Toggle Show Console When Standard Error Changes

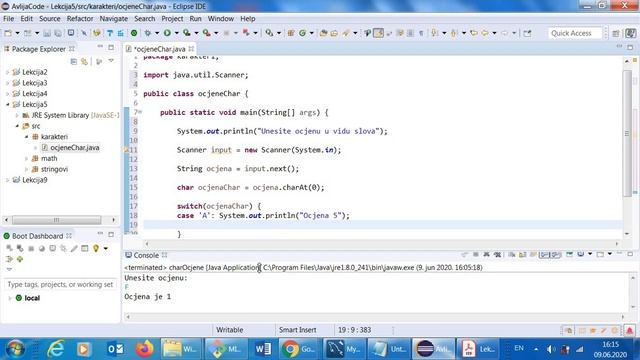tap(556, 255)
